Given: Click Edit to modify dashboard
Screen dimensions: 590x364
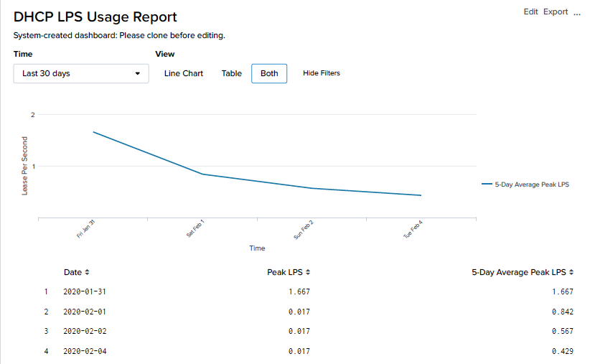Looking at the screenshot, I should coord(530,12).
